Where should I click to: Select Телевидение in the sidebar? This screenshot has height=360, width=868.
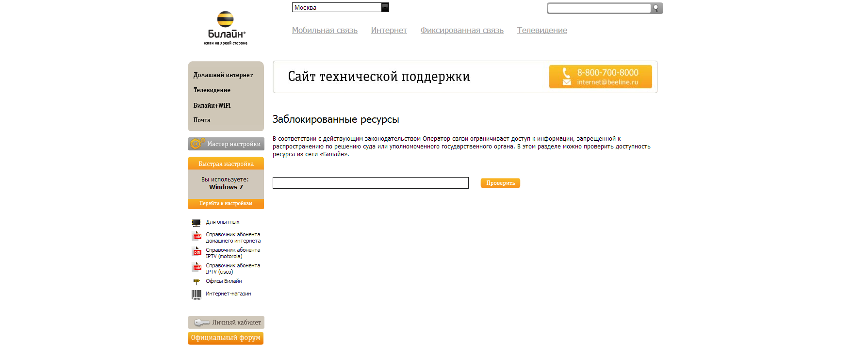212,90
